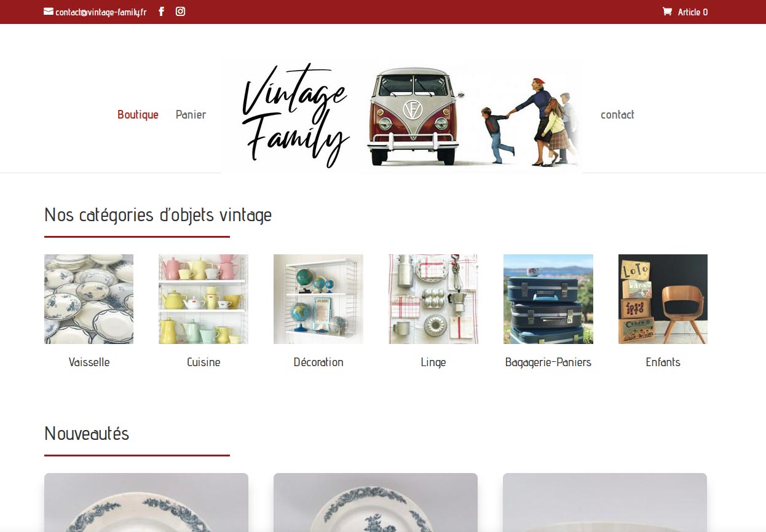Open the Linge category thumbnail

pyautogui.click(x=433, y=299)
